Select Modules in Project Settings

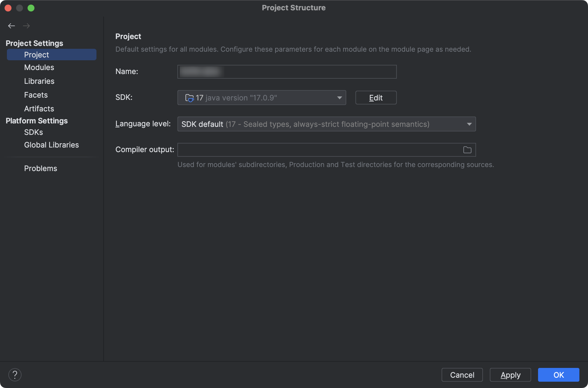[x=39, y=67]
